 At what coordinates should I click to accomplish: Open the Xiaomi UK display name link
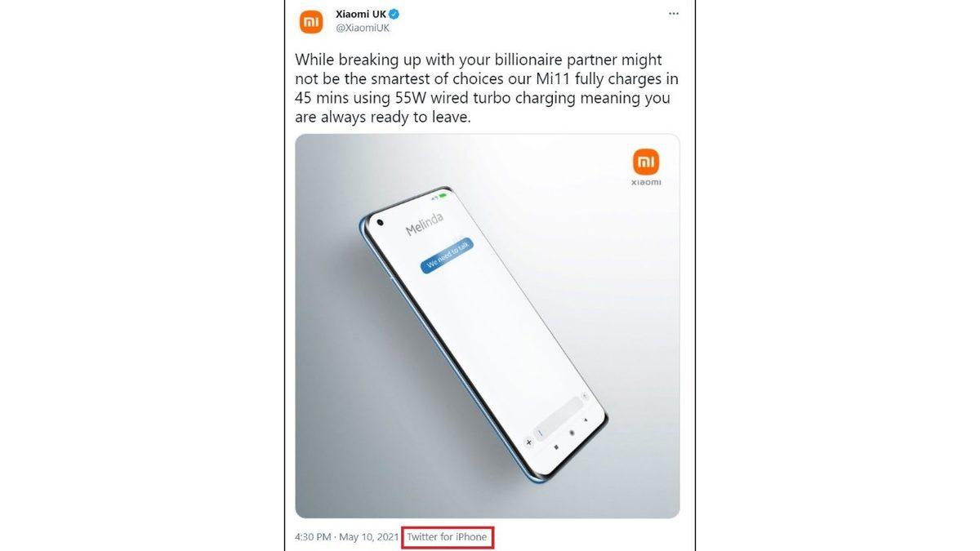tap(361, 15)
